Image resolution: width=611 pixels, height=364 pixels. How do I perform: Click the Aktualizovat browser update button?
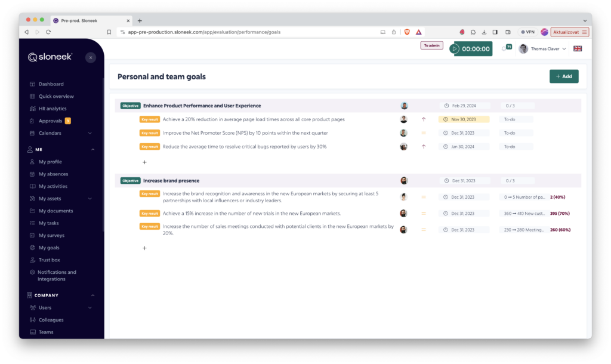pos(569,32)
